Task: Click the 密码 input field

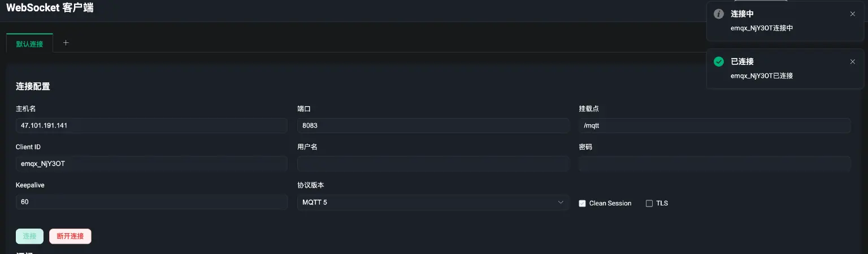Action: [x=714, y=164]
